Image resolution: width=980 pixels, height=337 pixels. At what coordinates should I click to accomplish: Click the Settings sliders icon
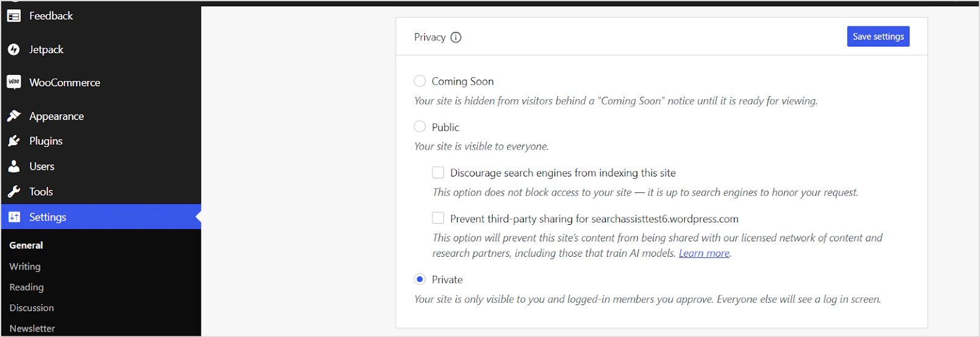point(14,217)
